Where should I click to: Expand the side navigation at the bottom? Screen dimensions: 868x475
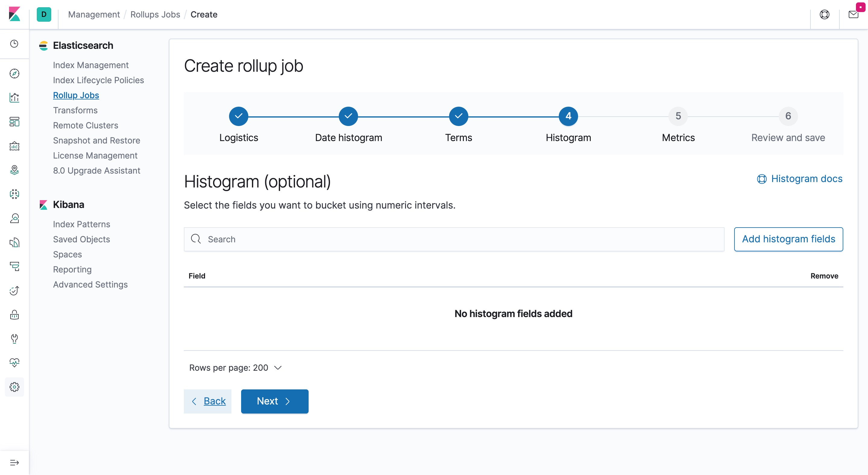pyautogui.click(x=14, y=463)
